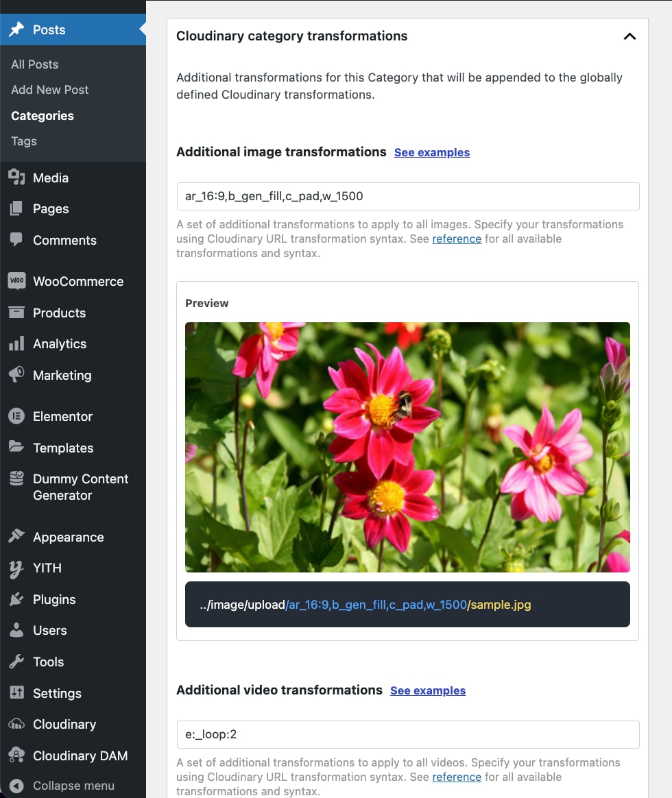The height and width of the screenshot is (798, 672).
Task: Click the Appearance paintbrush icon
Action: pos(16,536)
